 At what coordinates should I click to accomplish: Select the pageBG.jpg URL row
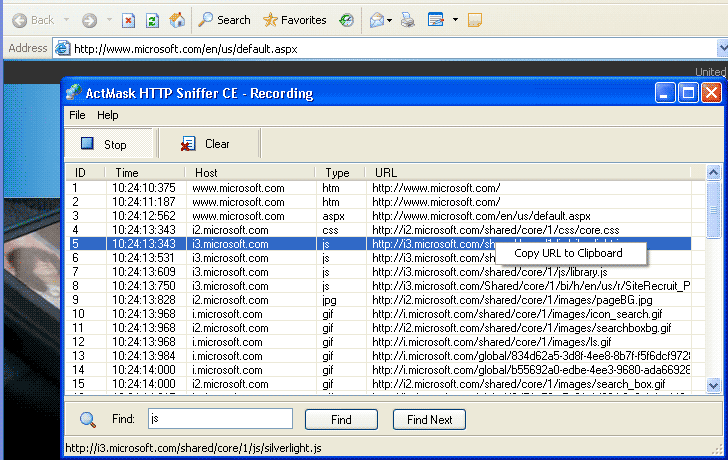[x=380, y=300]
